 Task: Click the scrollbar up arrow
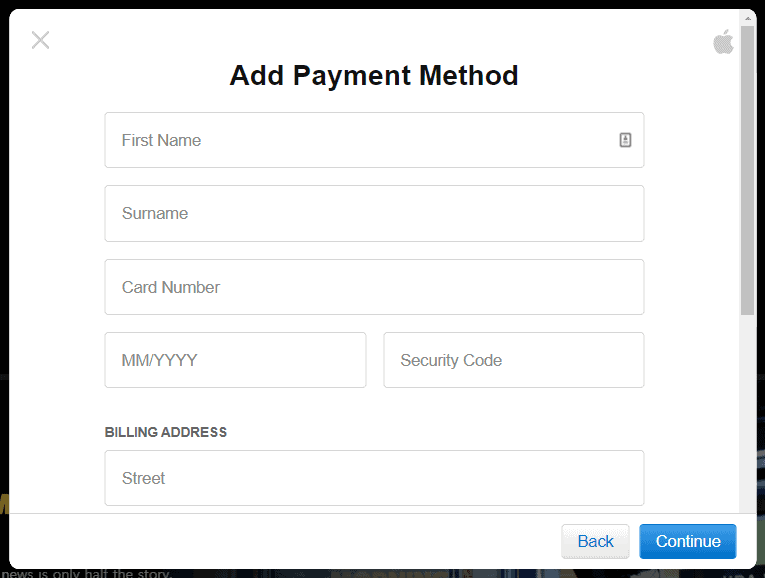tap(747, 19)
